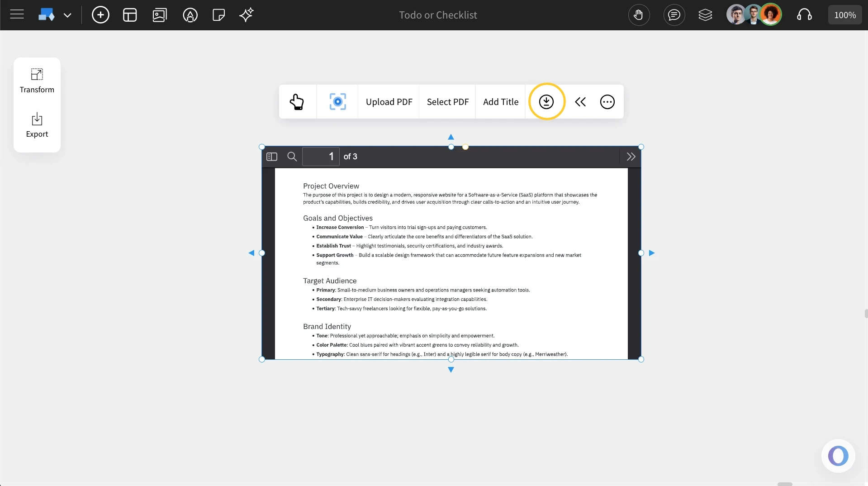Click the Add Title button
The height and width of the screenshot is (486, 868).
pyautogui.click(x=501, y=102)
